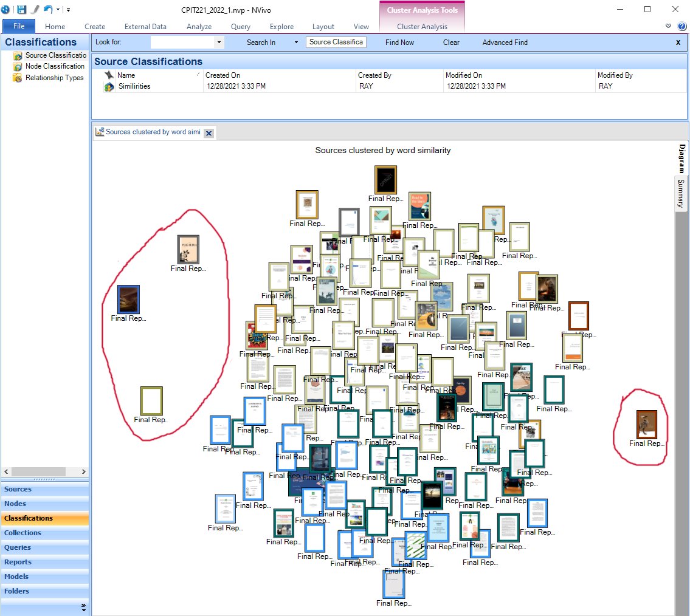Open the Folders navigation view
The width and height of the screenshot is (690, 616).
pos(45,591)
